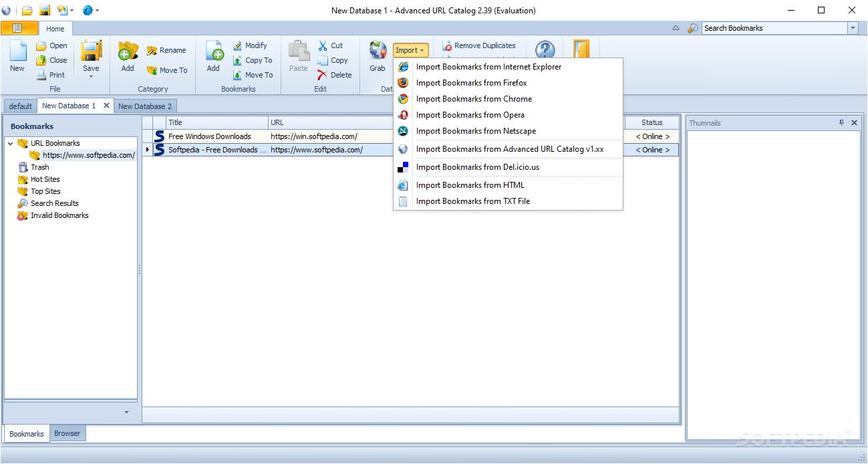Open the Import dropdown button
The image size is (868, 464).
410,50
